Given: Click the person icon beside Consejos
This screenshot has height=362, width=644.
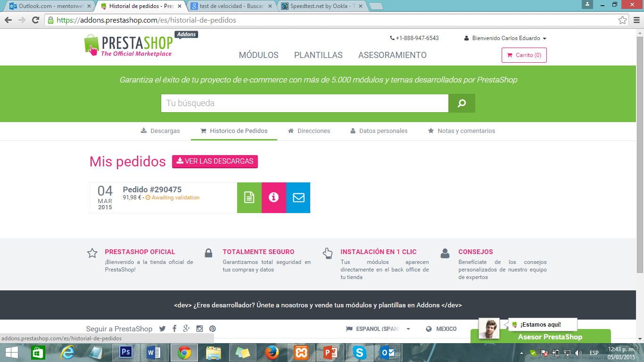Looking at the screenshot, I should [445, 253].
